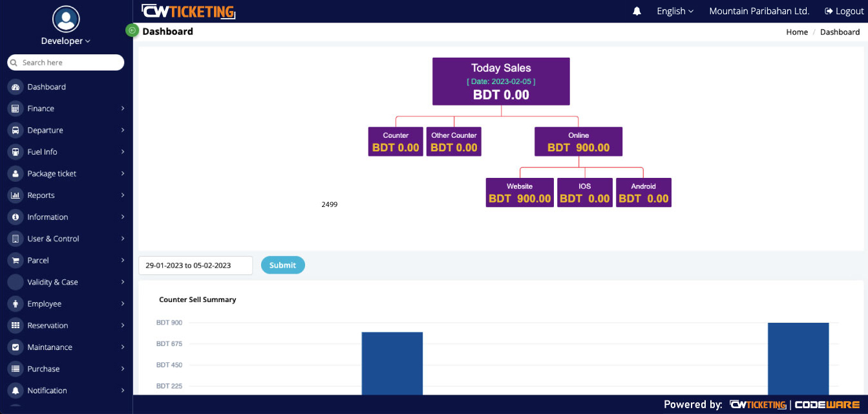
Task: Open the English language dropdown
Action: [x=674, y=11]
